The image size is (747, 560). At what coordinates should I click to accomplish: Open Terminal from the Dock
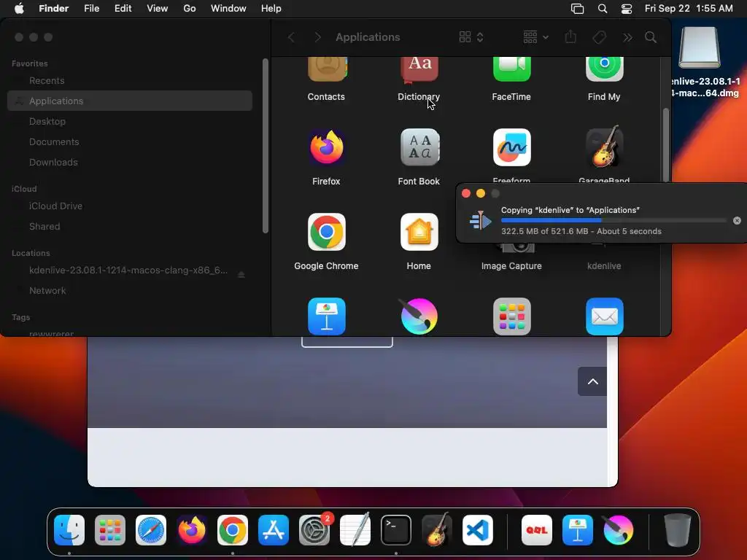[396, 530]
